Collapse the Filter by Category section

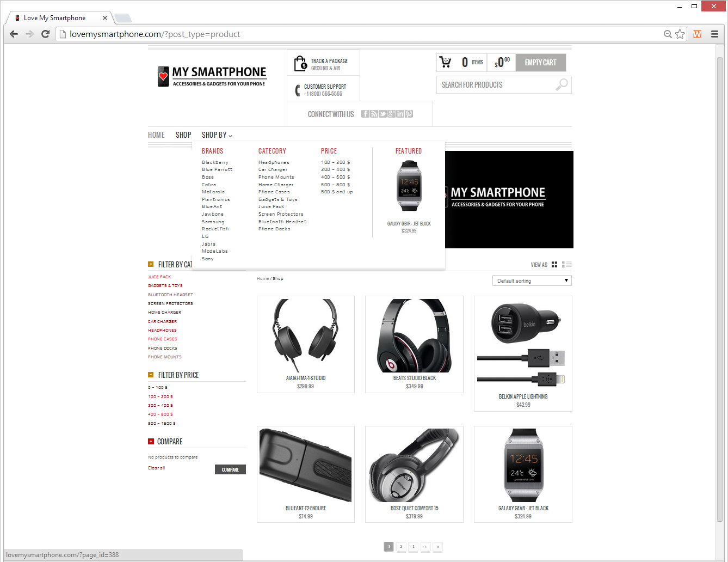pyautogui.click(x=151, y=264)
